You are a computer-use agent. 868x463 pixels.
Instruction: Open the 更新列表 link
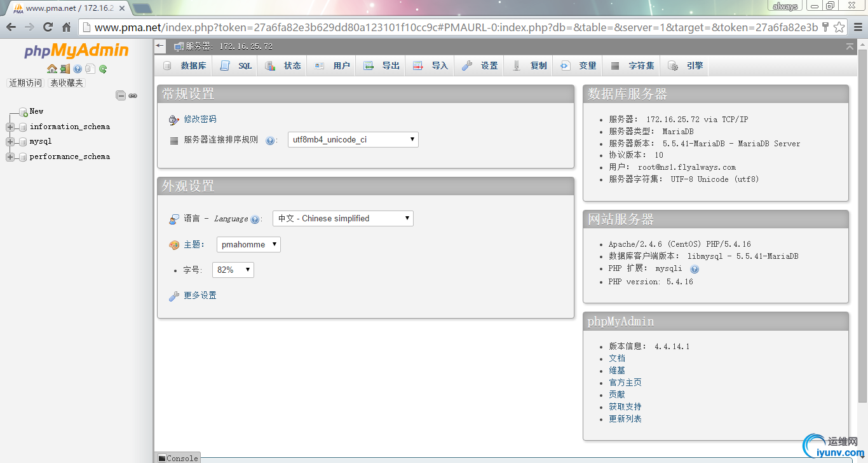pos(625,418)
